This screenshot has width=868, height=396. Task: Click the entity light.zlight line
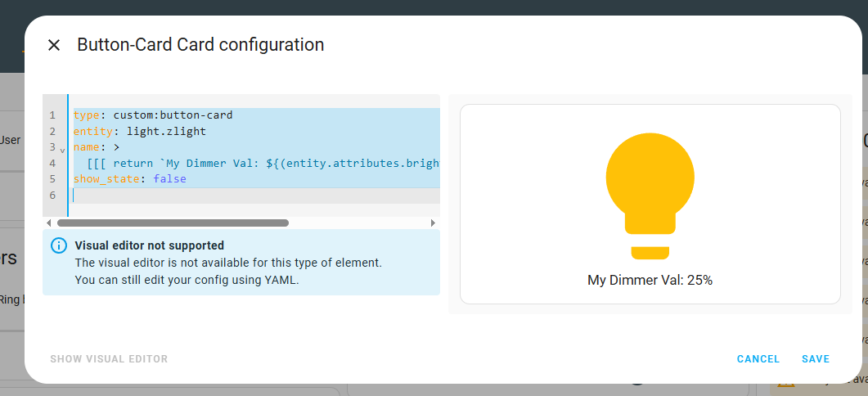click(x=140, y=131)
